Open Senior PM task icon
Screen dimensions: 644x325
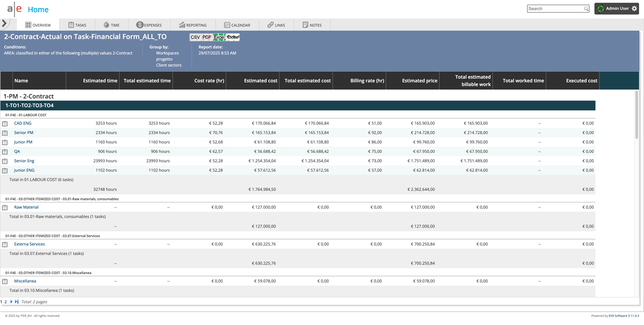pos(5,133)
